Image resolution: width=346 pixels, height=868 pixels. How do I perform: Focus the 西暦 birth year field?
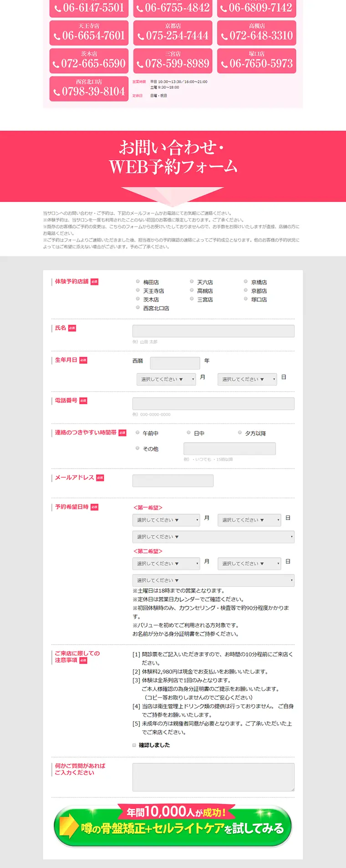(x=175, y=363)
